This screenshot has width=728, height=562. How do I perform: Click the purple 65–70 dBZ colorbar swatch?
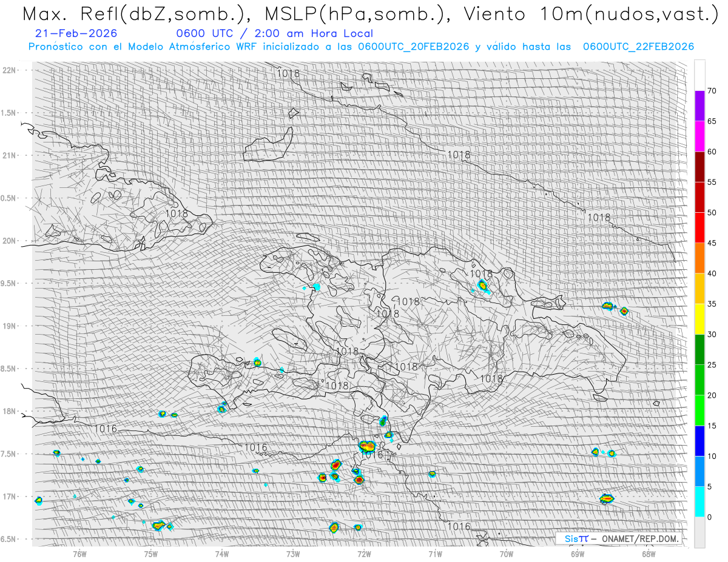699,106
